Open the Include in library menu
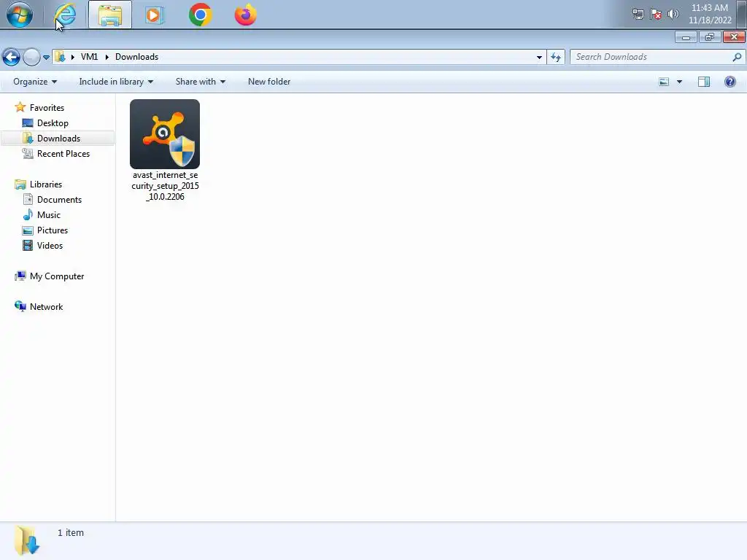Screen dimensions: 747x560 click(116, 82)
